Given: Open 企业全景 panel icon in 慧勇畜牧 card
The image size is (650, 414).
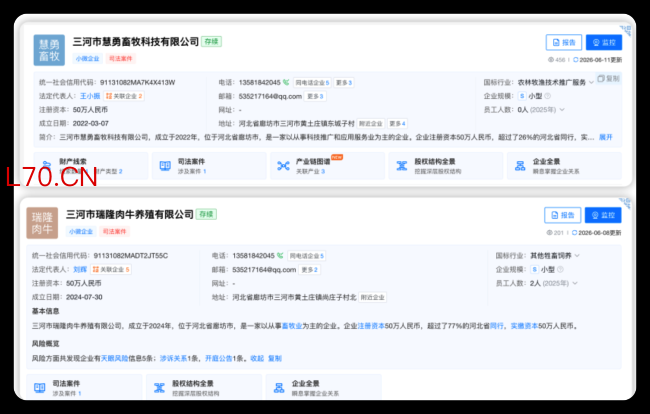Looking at the screenshot, I should (520, 166).
